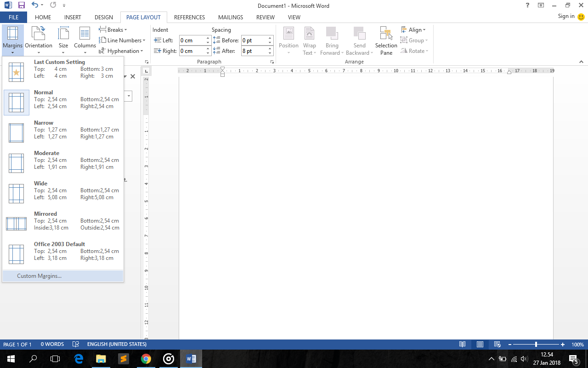588x368 pixels.
Task: Open the MAILINGS tab
Action: point(231,17)
